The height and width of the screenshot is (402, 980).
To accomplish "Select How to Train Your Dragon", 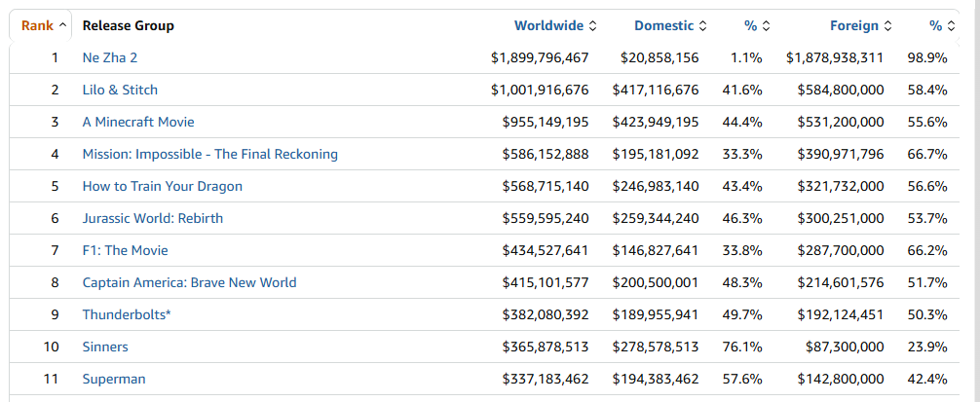I will tap(162, 186).
